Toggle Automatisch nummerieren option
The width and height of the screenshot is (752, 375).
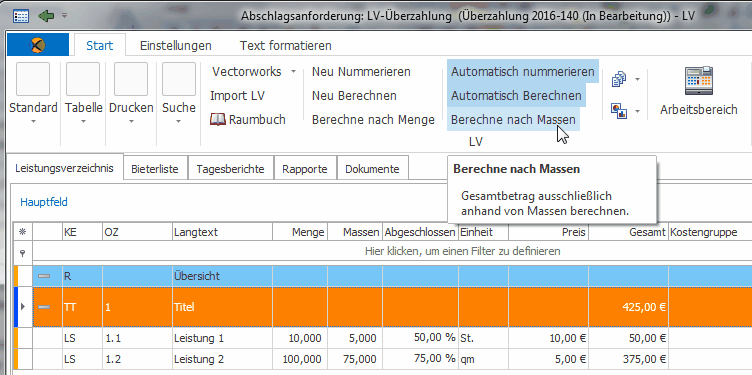pos(523,72)
